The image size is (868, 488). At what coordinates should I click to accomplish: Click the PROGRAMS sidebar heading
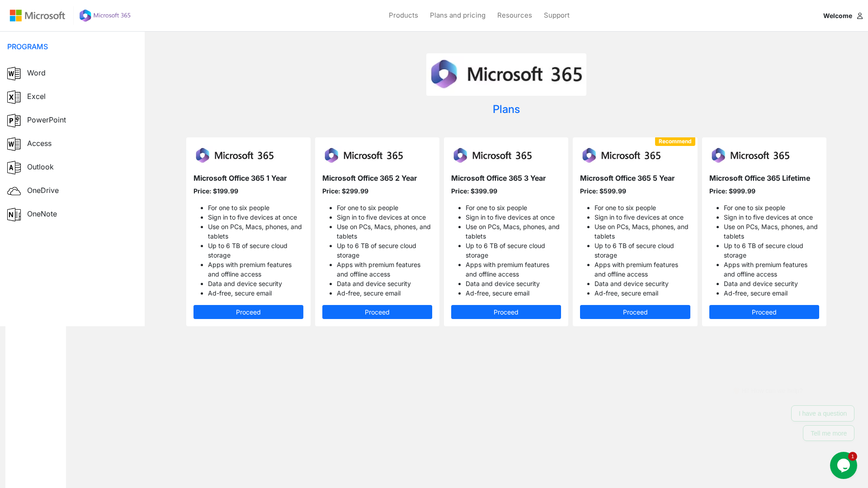[28, 47]
